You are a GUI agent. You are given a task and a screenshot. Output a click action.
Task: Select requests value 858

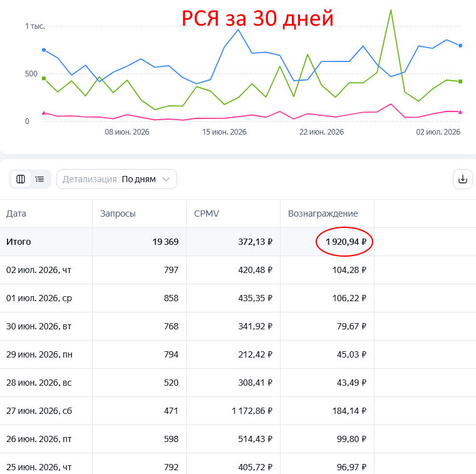coord(171,298)
